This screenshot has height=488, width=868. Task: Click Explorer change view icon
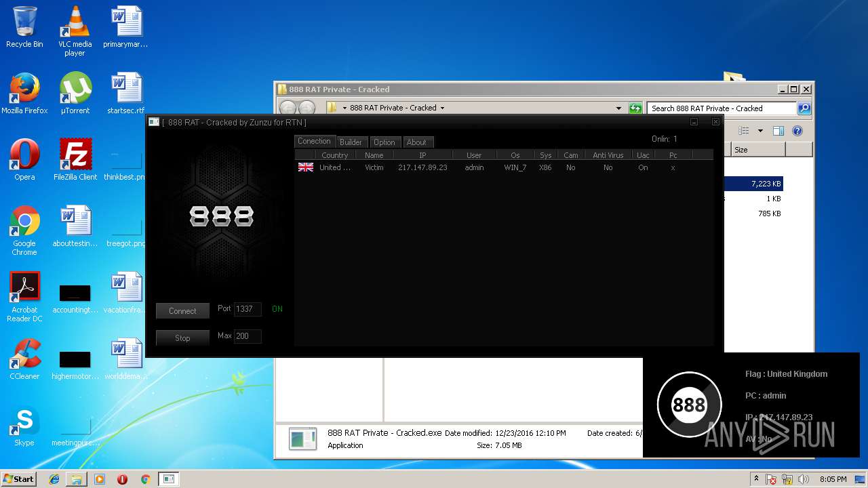[x=743, y=131]
